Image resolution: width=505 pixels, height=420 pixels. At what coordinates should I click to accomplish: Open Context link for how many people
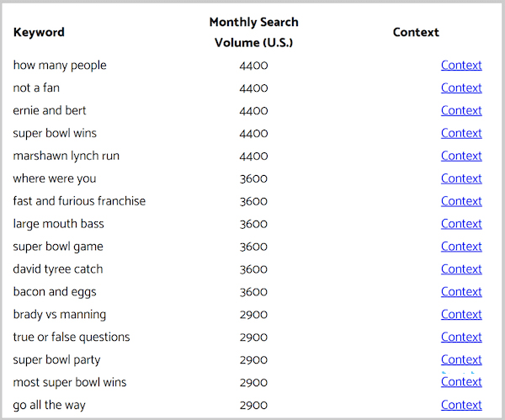[x=461, y=66]
